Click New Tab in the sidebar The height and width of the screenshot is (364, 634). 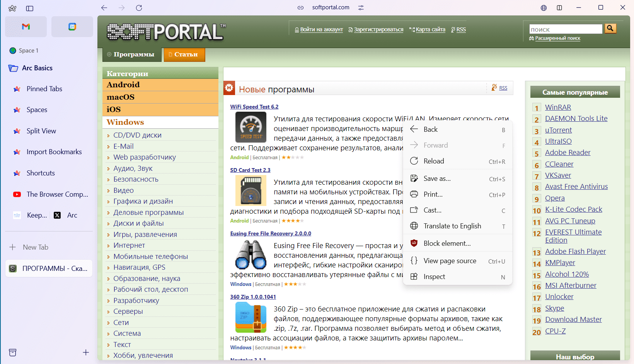click(x=49, y=247)
